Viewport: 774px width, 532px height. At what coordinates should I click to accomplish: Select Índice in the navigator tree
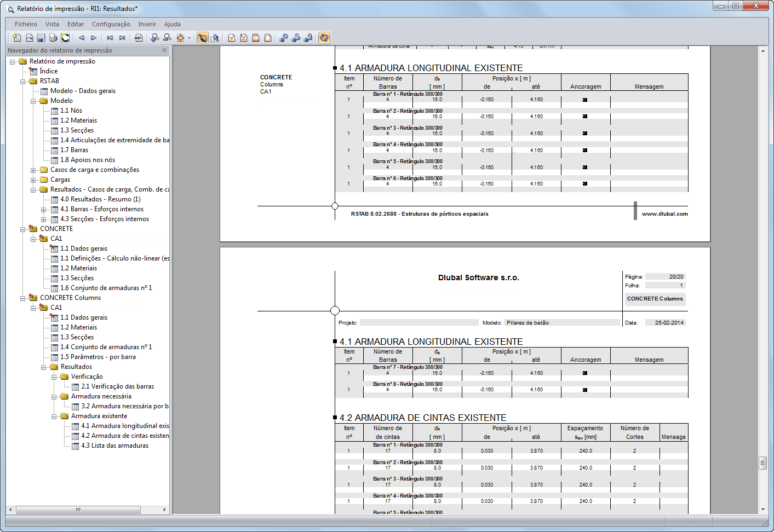click(x=48, y=71)
